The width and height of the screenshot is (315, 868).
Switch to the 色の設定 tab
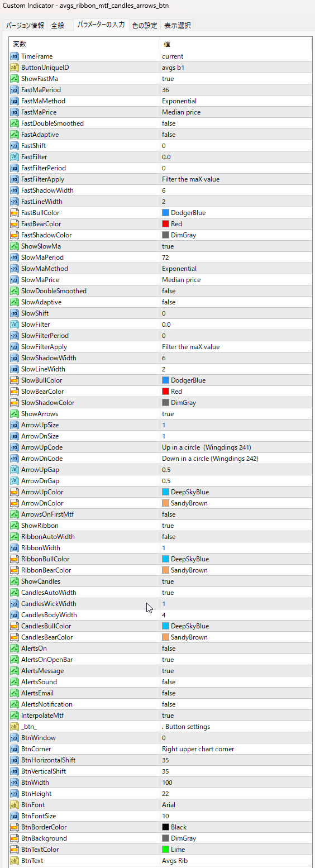click(x=144, y=26)
